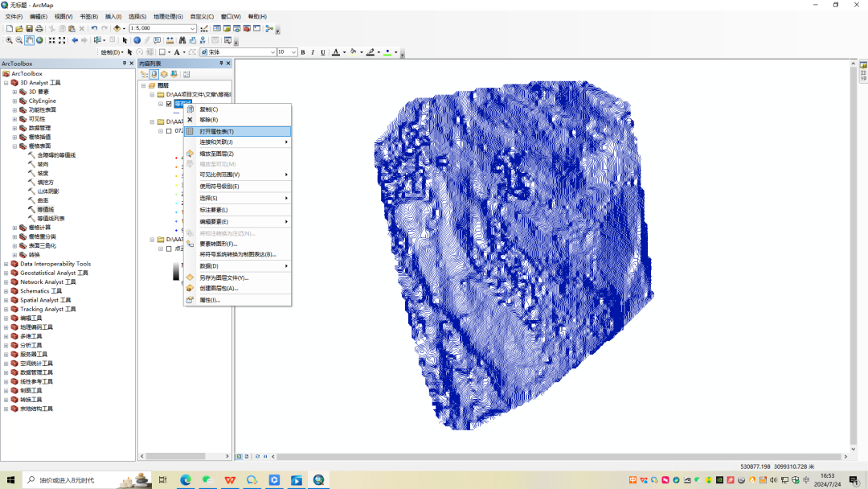The height and width of the screenshot is (489, 868).
Task: Uncheck the highlighted contour layer checkbox
Action: (169, 104)
